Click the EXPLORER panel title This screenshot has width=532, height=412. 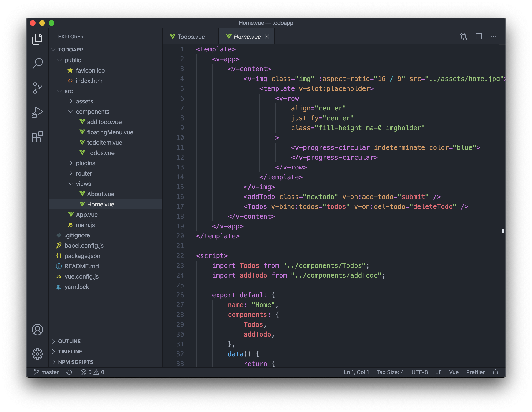click(x=71, y=37)
